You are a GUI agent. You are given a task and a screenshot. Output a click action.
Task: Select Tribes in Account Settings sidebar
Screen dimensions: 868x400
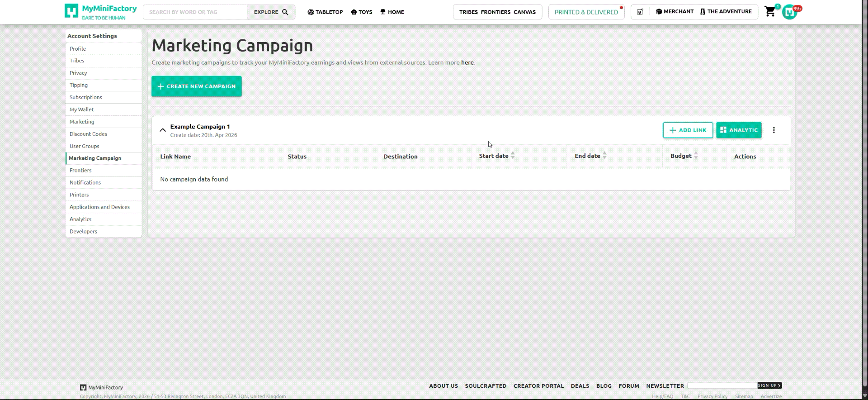click(x=104, y=61)
